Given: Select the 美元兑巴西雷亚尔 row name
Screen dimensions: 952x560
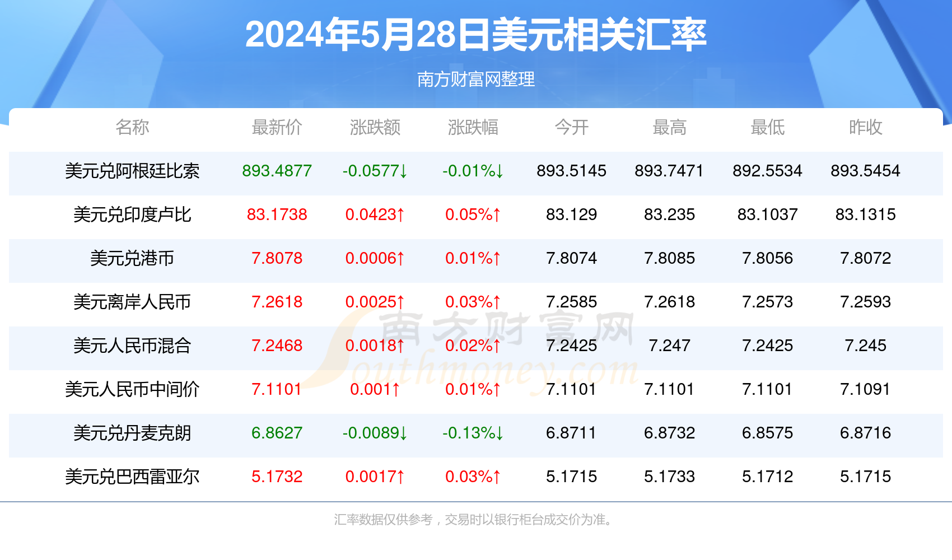Looking at the screenshot, I should click(x=132, y=477).
